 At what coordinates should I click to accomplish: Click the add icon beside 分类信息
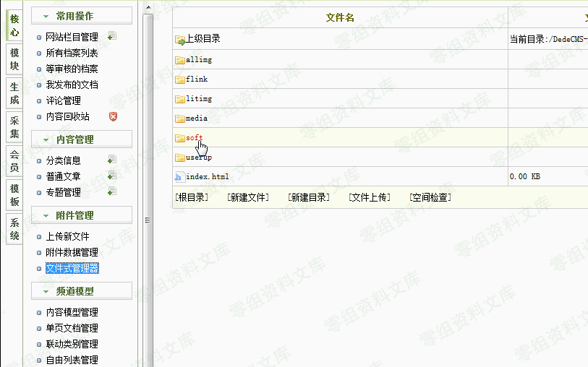click(x=111, y=160)
